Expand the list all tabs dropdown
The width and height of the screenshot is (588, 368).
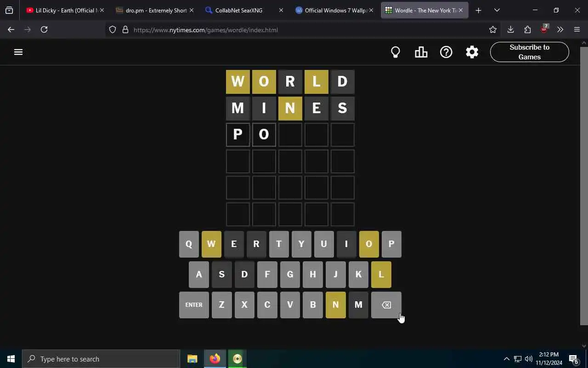pos(497,10)
